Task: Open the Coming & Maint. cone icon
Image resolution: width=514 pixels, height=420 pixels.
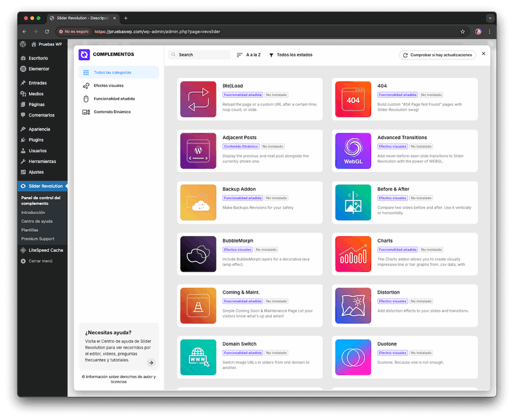Action: (198, 305)
